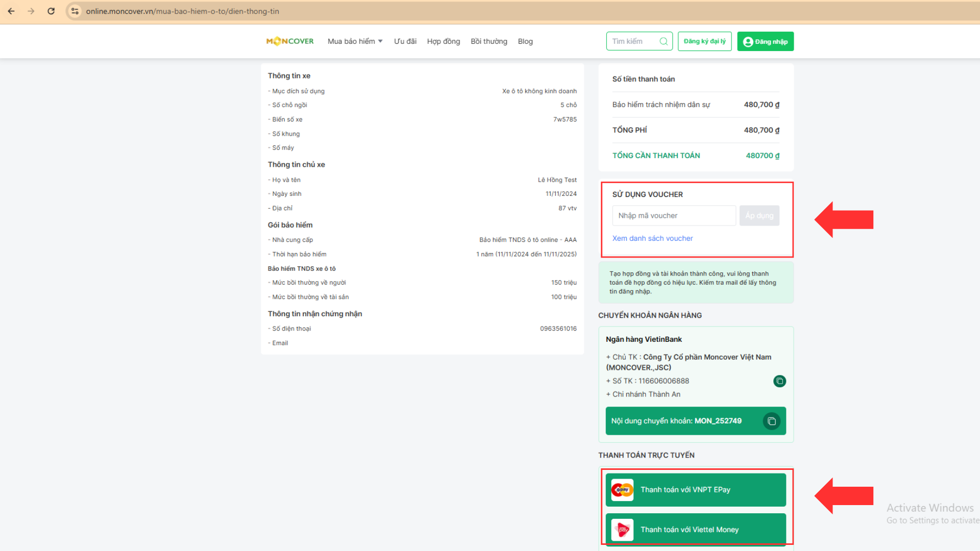This screenshot has width=980, height=551.
Task: Click the 100 triệu compensation value
Action: coord(563,297)
